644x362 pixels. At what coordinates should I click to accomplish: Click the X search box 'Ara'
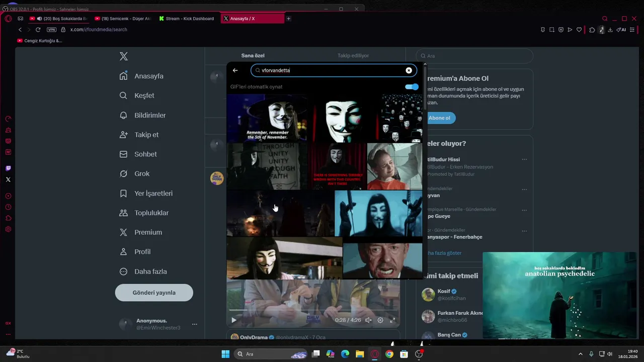coord(474,56)
